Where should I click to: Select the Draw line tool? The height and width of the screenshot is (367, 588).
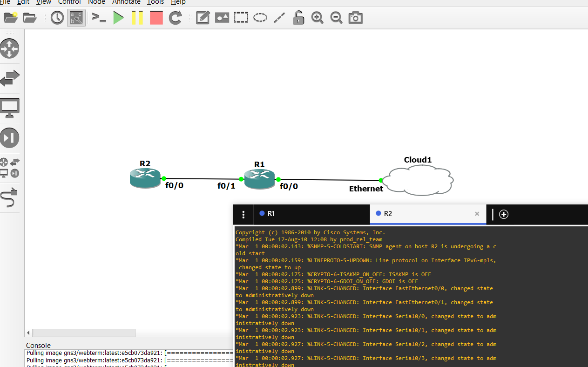tap(279, 18)
